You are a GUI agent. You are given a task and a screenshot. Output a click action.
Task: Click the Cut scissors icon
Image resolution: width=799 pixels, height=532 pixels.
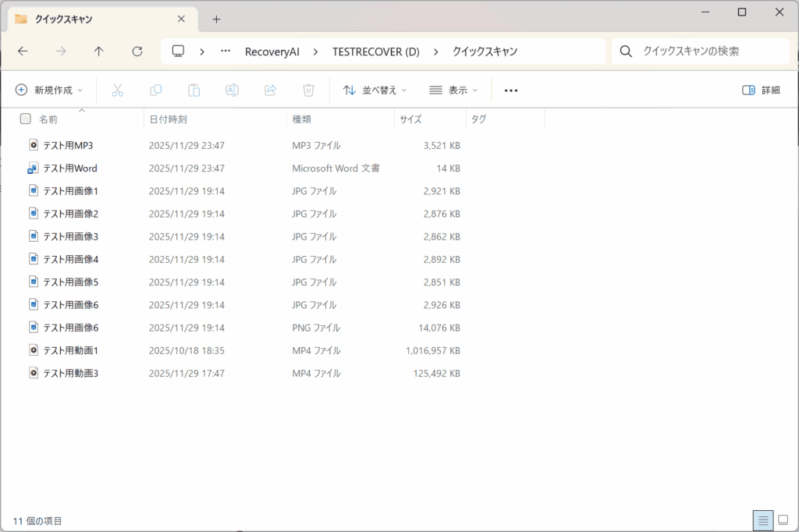(118, 90)
